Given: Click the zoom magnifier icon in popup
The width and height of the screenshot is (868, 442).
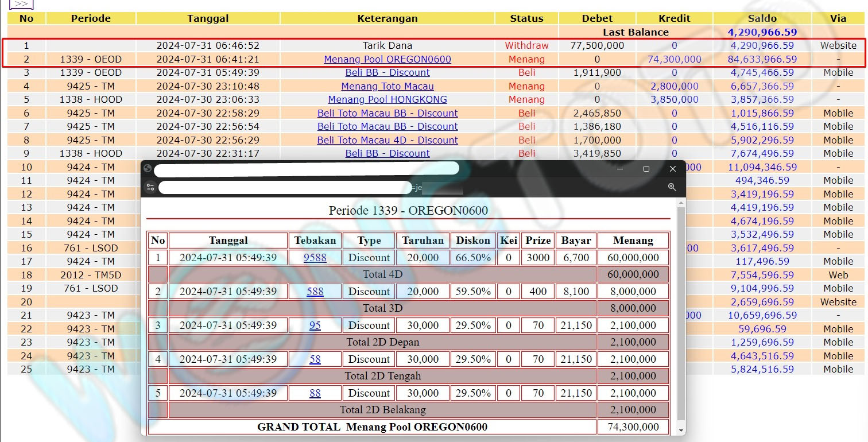Looking at the screenshot, I should [x=672, y=187].
